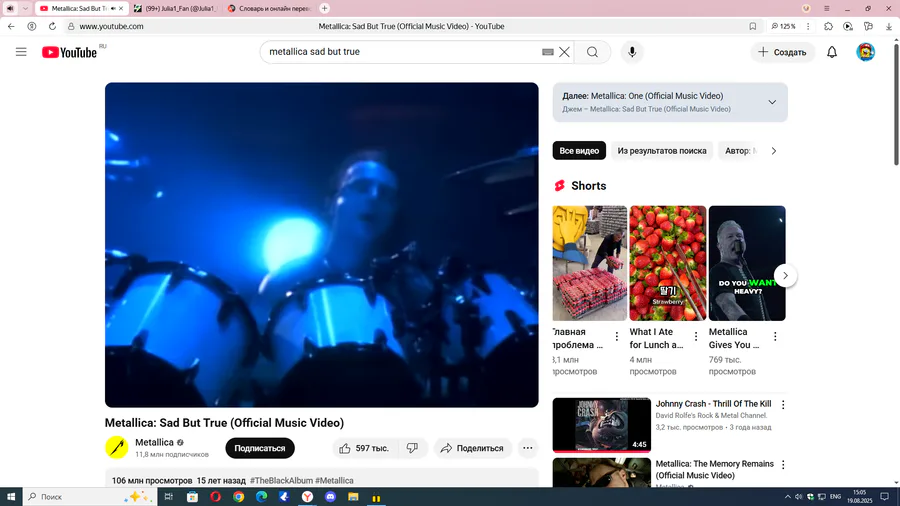Open options for What I Ate short
The height and width of the screenshot is (506, 900).
pos(696,337)
